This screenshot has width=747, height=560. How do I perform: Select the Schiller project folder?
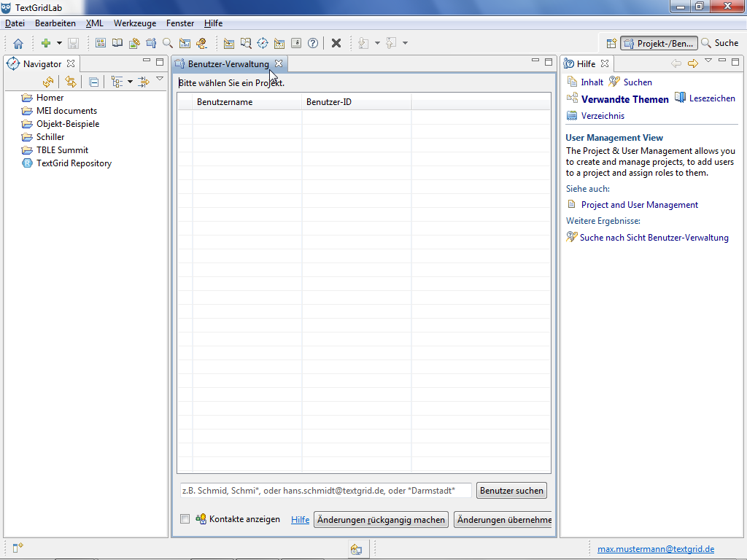click(x=50, y=137)
